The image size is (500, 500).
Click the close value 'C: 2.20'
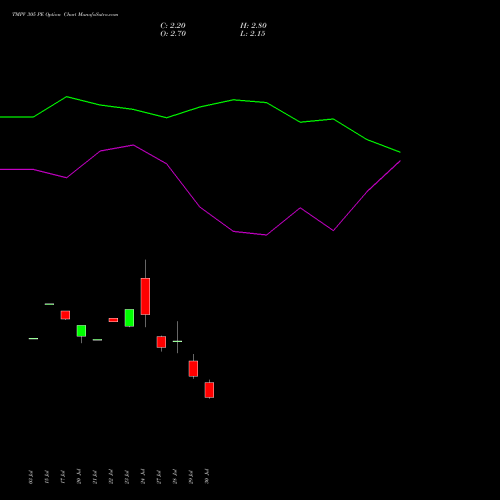[173, 26]
